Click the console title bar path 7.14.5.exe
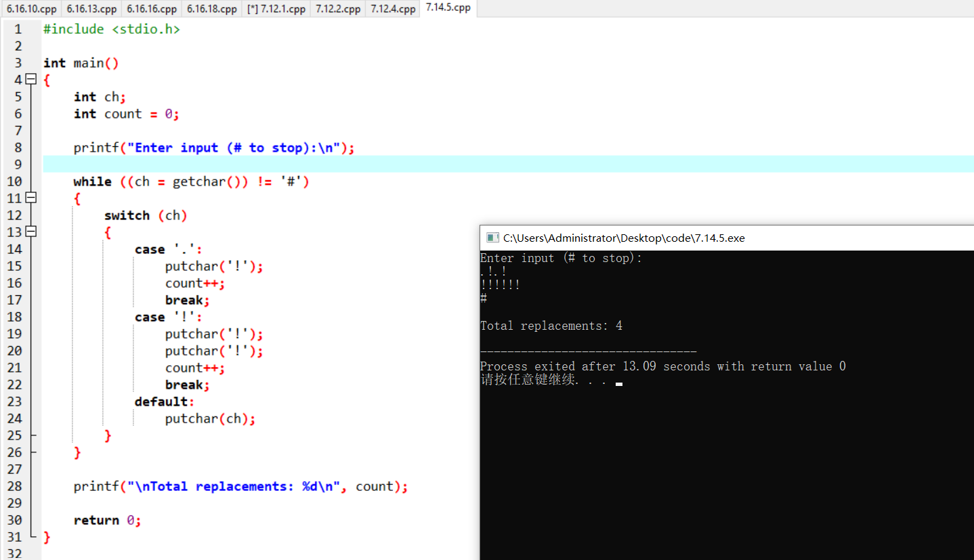 (624, 238)
